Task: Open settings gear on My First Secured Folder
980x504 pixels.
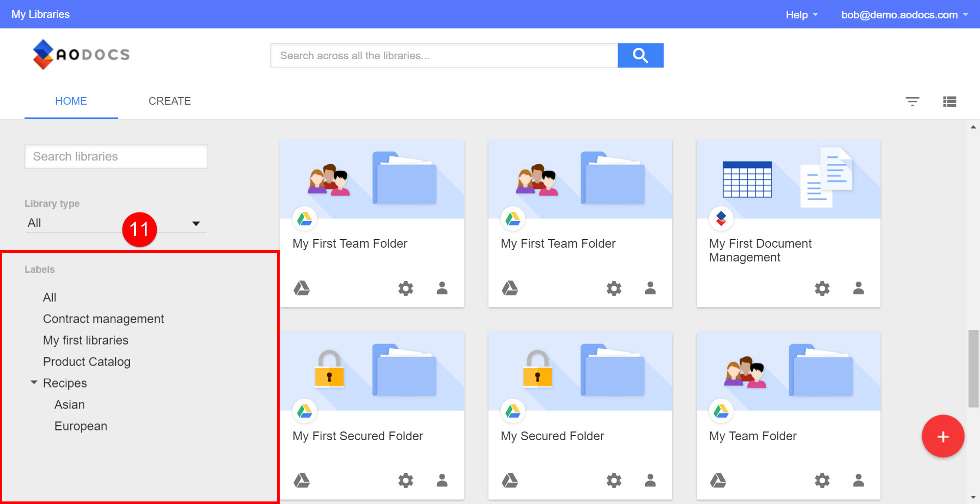Action: click(x=405, y=481)
